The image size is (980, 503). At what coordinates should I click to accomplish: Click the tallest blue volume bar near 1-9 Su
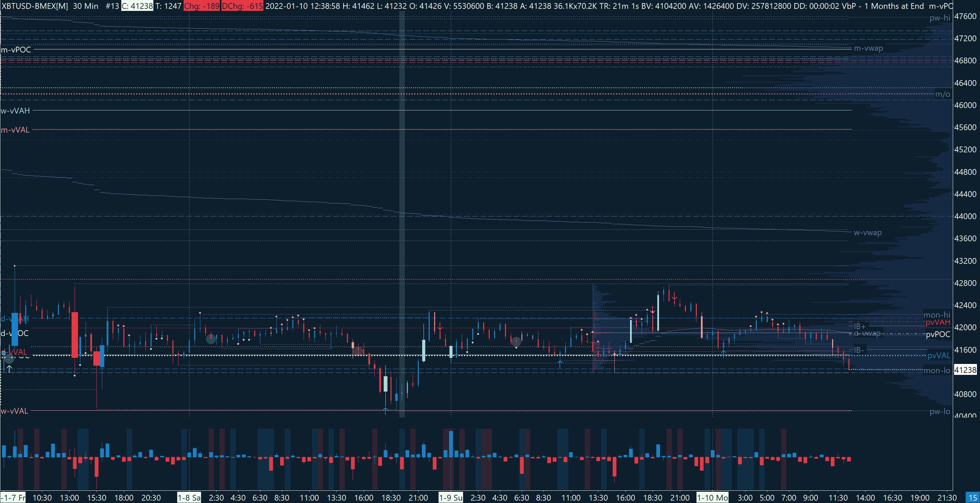coord(451,444)
